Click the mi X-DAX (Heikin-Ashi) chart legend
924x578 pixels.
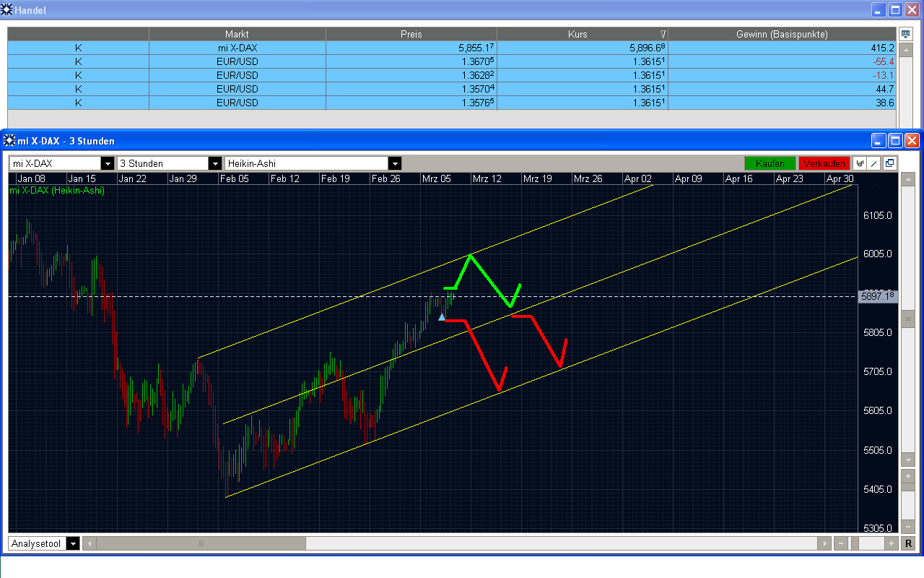pos(57,191)
